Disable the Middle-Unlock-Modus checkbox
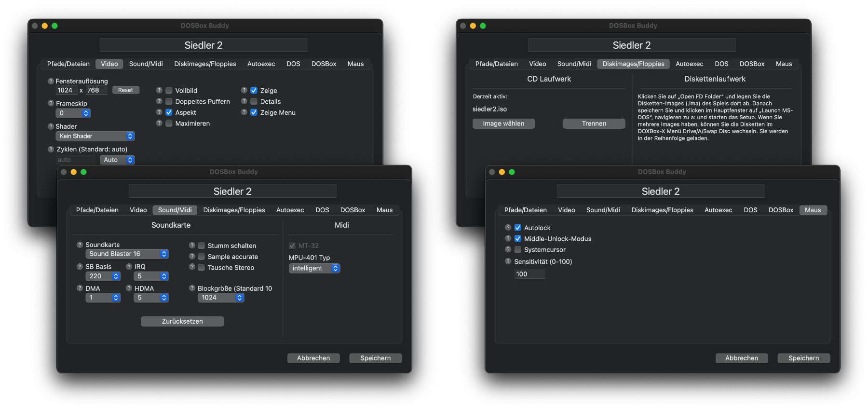 point(518,239)
